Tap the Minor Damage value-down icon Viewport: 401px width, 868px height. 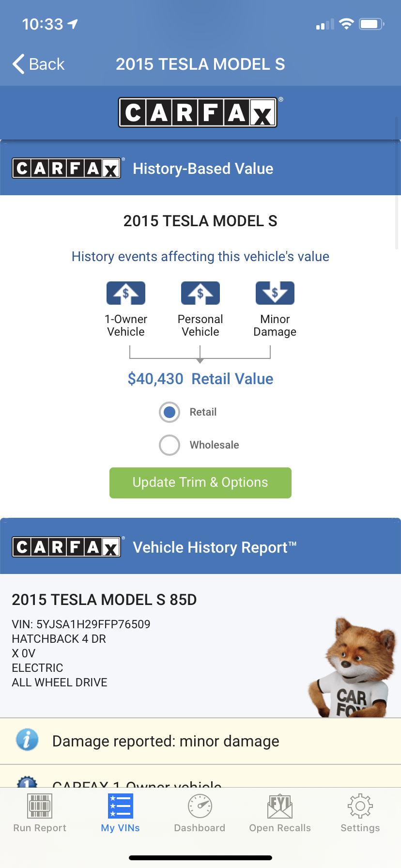[275, 293]
